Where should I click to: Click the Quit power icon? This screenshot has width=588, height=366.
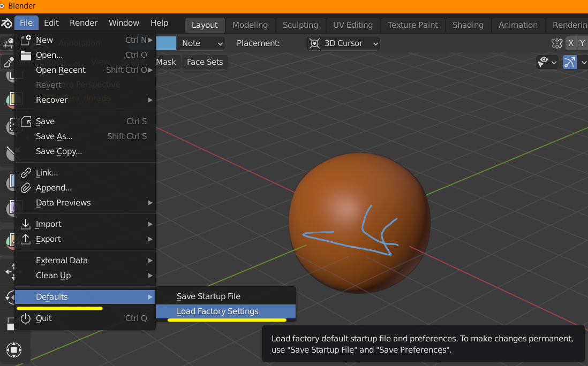click(x=26, y=318)
